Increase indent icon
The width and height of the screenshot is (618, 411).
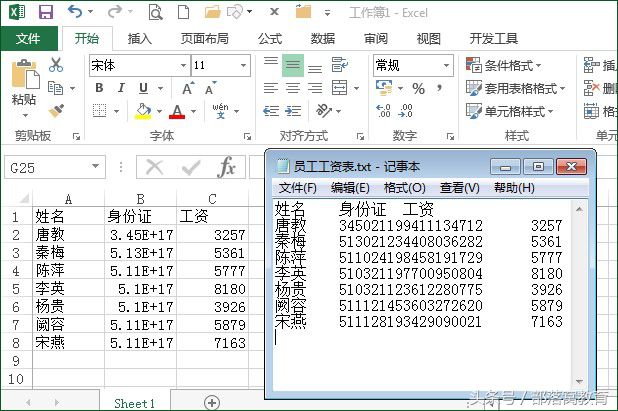[x=293, y=111]
